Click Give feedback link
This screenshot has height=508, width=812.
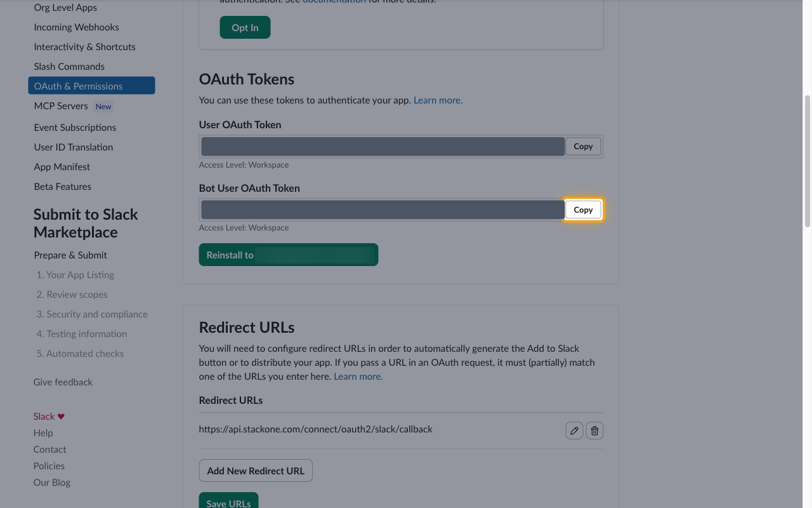point(63,382)
